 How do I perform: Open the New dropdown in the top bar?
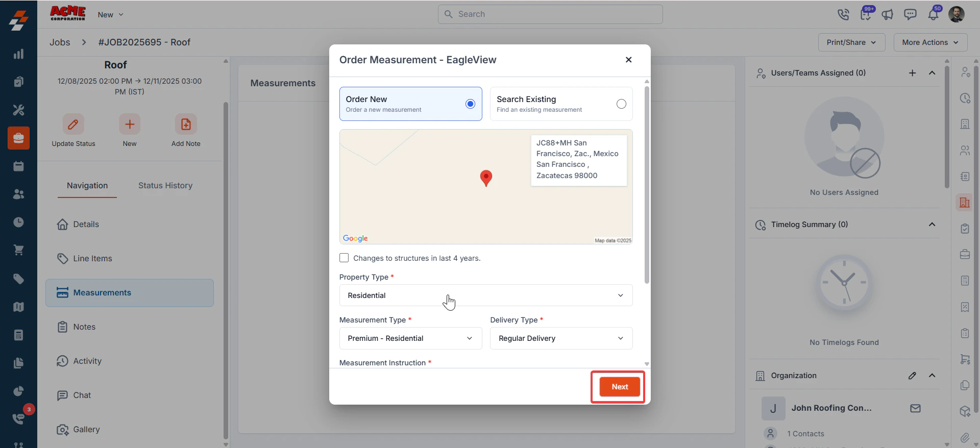coord(110,14)
